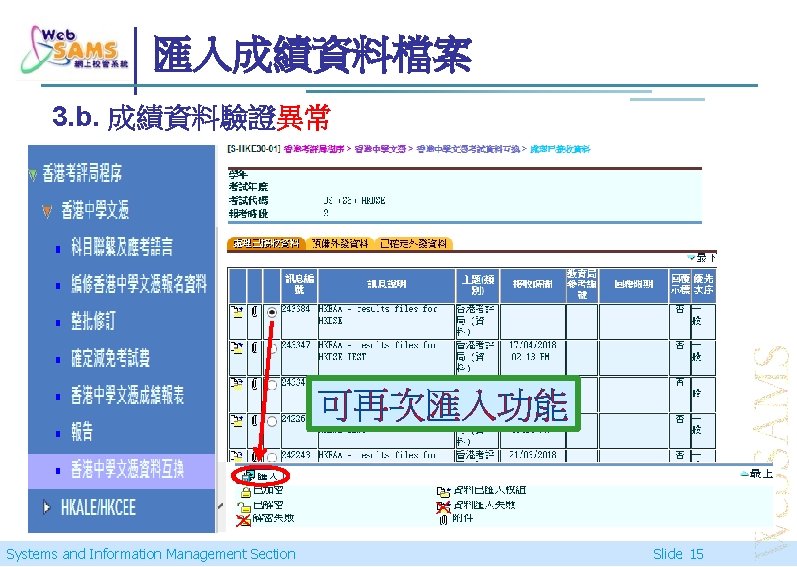Click the 已加密 locked padlock legend icon
Image resolution: width=797 pixels, height=567 pixels.
(x=246, y=491)
